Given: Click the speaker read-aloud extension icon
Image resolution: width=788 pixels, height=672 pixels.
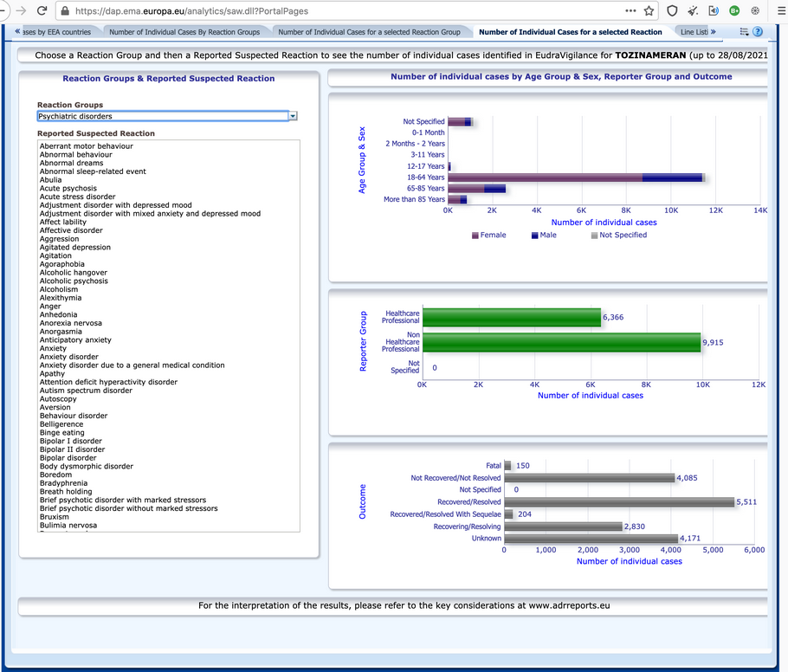Looking at the screenshot, I should point(714,10).
